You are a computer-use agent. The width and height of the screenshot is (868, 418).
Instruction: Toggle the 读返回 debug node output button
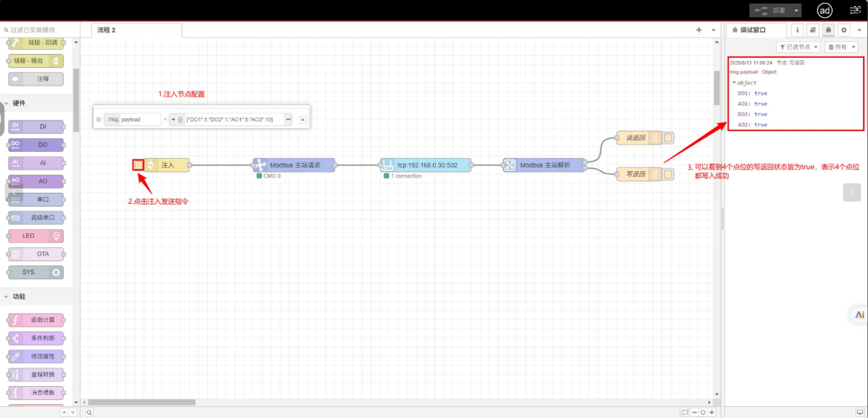[668, 137]
